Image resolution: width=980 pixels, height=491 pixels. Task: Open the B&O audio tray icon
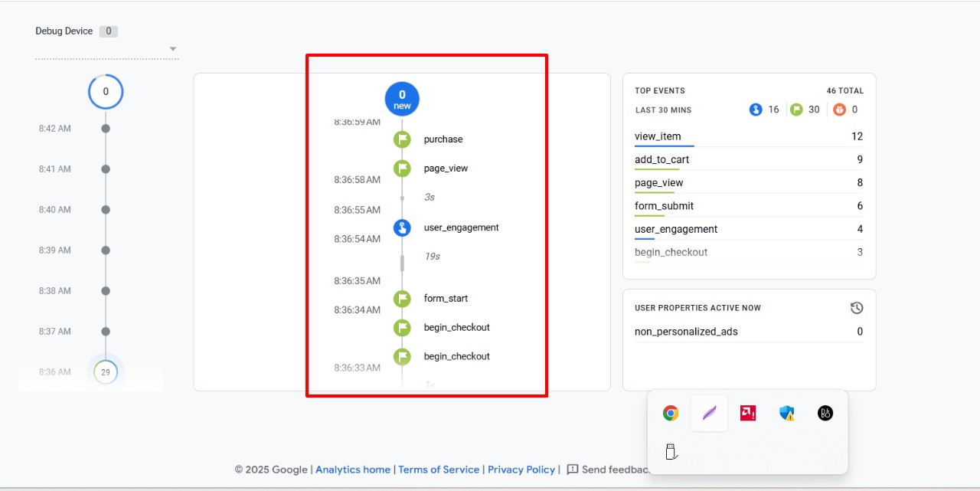[825, 414]
